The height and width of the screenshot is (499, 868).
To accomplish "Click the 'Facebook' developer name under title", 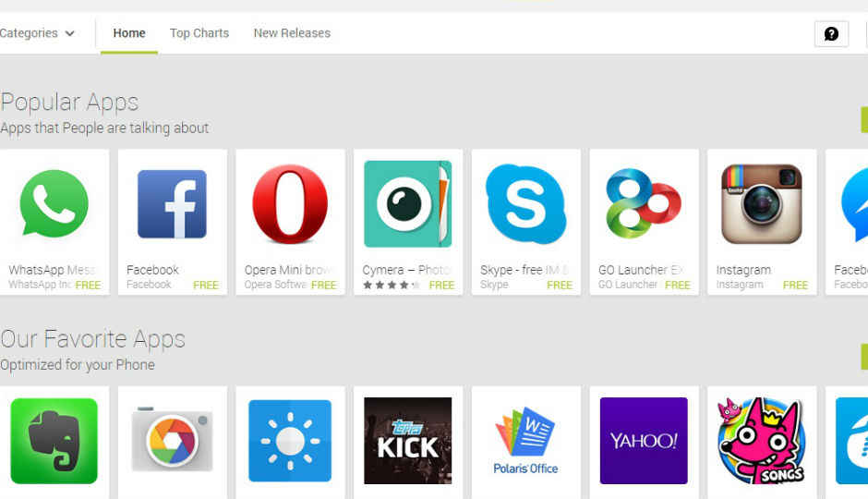I will 149,285.
